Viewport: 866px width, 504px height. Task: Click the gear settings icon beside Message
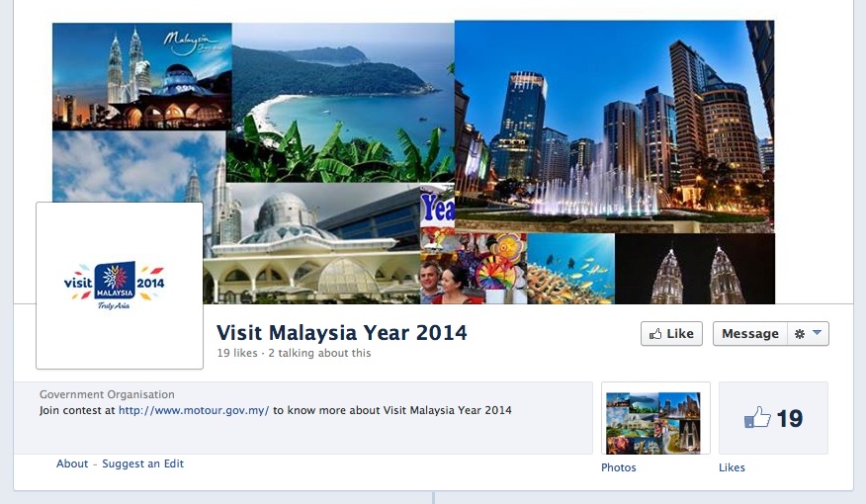pos(799,333)
